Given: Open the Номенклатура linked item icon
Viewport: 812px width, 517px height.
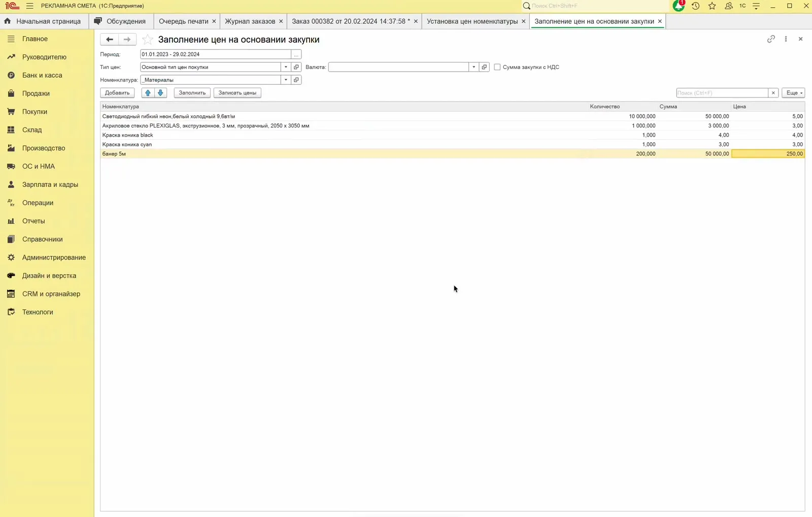Looking at the screenshot, I should coord(296,80).
